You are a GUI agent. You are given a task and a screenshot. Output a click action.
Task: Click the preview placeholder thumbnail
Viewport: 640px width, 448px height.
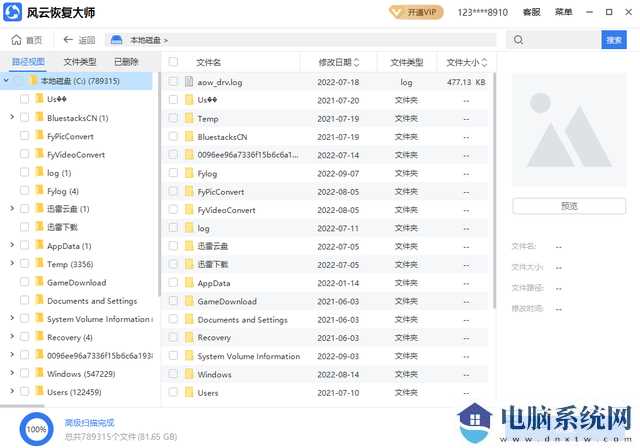[569, 130]
